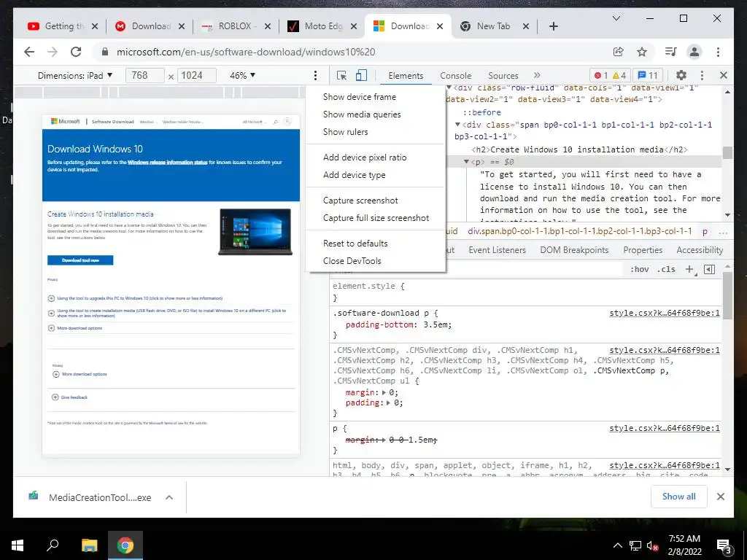Click the browser back arrow
Image resolution: width=747 pixels, height=560 pixels.
tap(29, 52)
